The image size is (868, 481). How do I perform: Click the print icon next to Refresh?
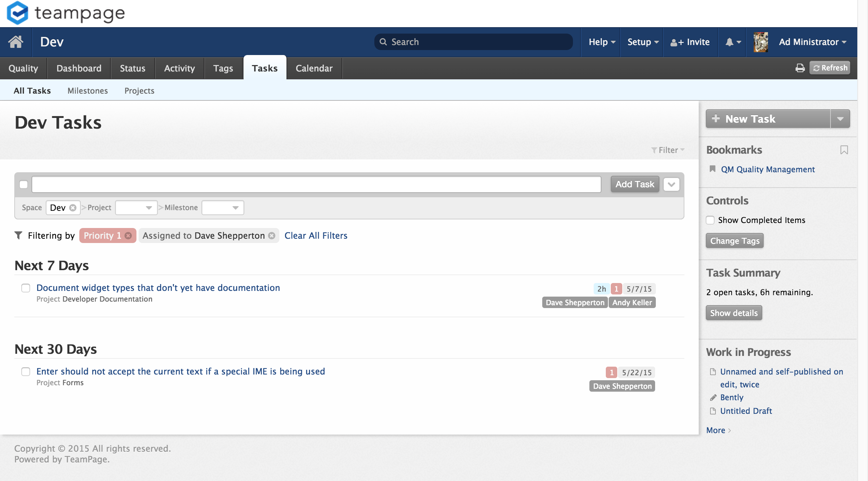pyautogui.click(x=800, y=68)
